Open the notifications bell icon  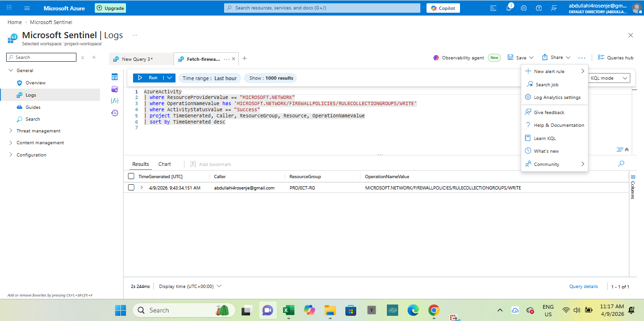click(509, 8)
